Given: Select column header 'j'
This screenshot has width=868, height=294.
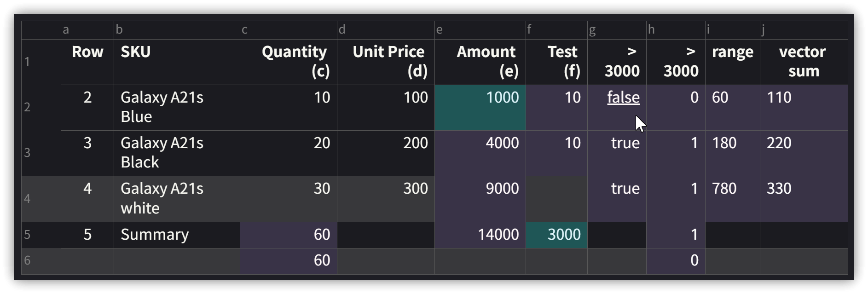Looking at the screenshot, I should [804, 30].
